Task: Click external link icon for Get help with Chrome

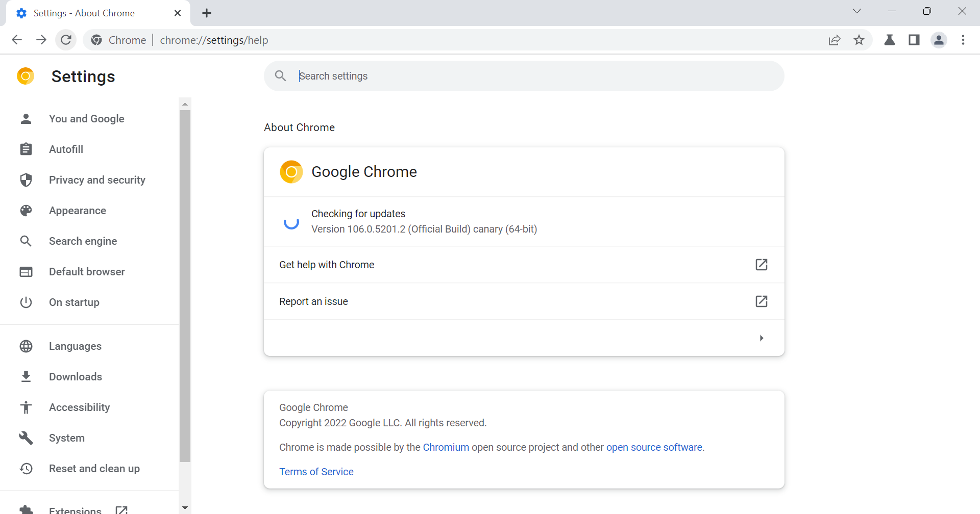Action: [x=762, y=265]
